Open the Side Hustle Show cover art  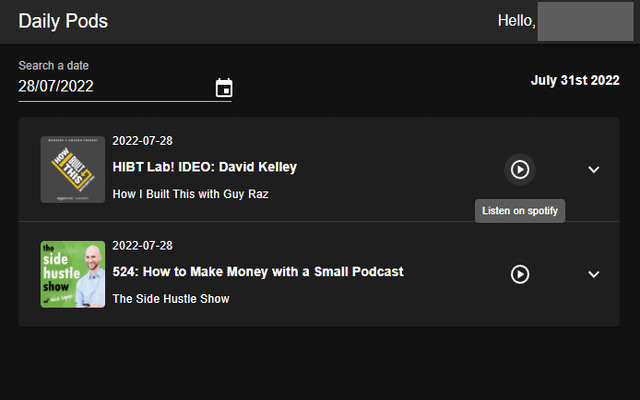pos(73,274)
